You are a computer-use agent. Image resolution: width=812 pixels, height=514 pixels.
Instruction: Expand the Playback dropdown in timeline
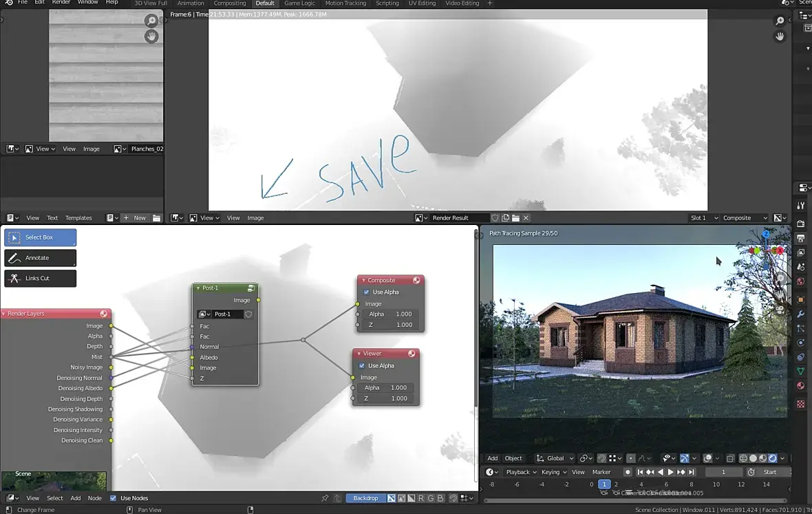pos(521,472)
